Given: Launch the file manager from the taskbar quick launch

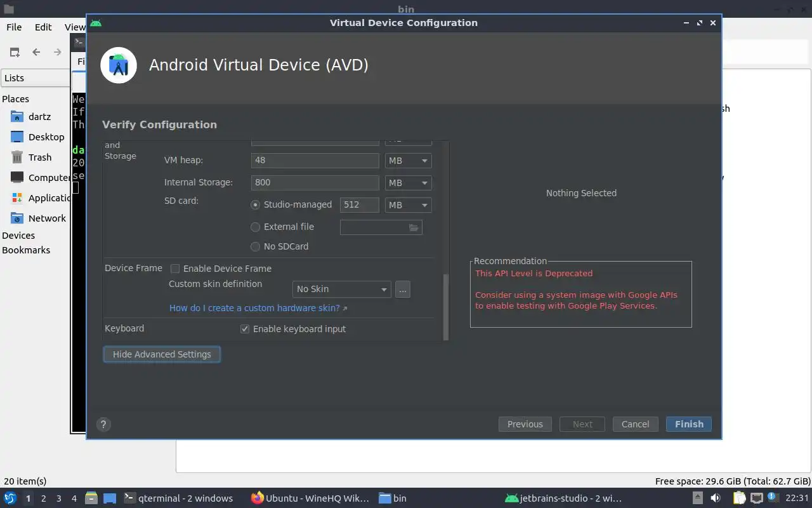Looking at the screenshot, I should point(91,498).
